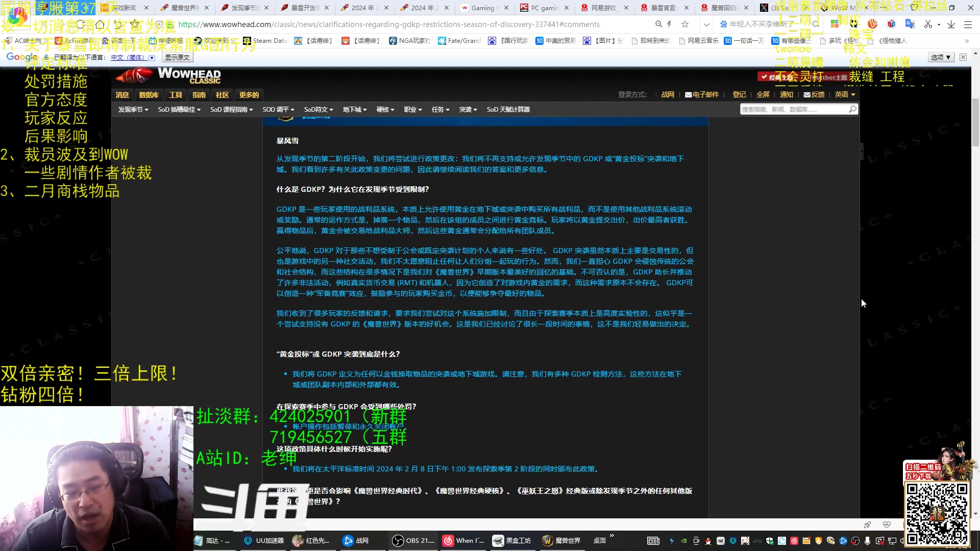Switch to the 暴雪开发 browser tab
This screenshot has height=551, width=980.
[x=304, y=8]
